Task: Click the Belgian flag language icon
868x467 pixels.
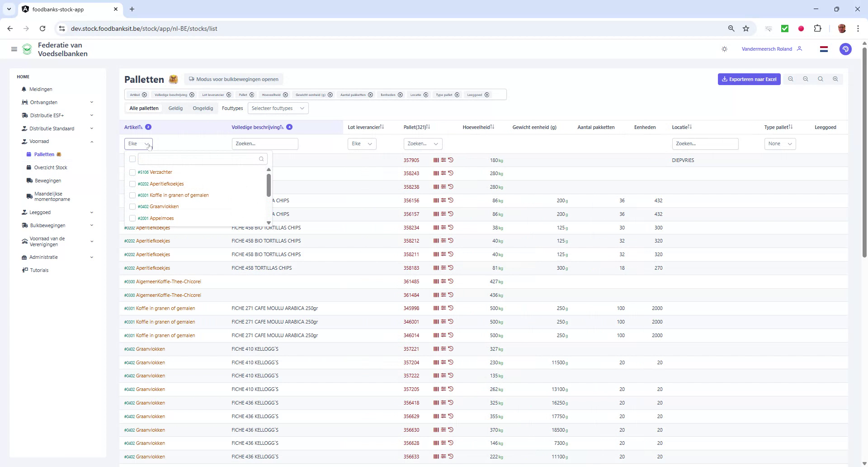Action: click(x=824, y=49)
